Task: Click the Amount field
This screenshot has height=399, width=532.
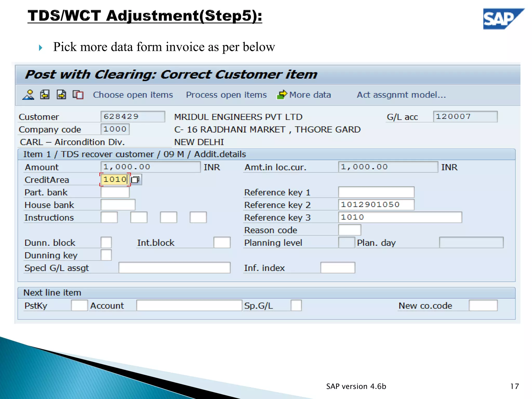Action: pos(151,167)
